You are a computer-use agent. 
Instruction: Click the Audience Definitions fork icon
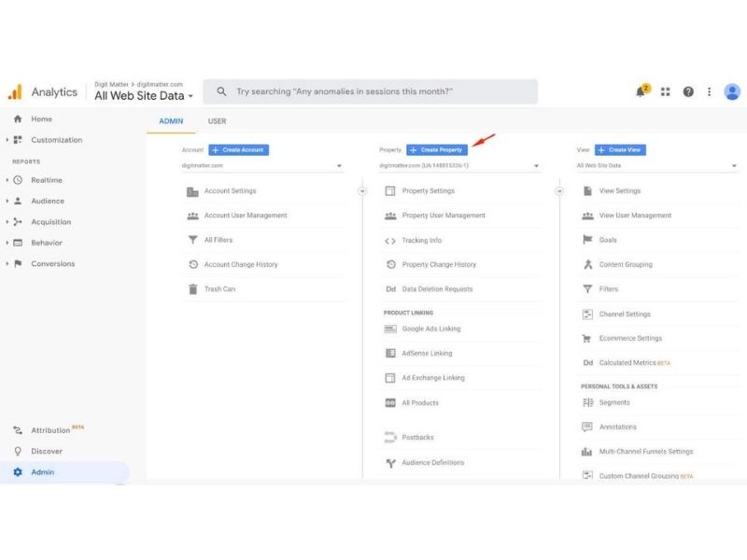[x=390, y=463]
